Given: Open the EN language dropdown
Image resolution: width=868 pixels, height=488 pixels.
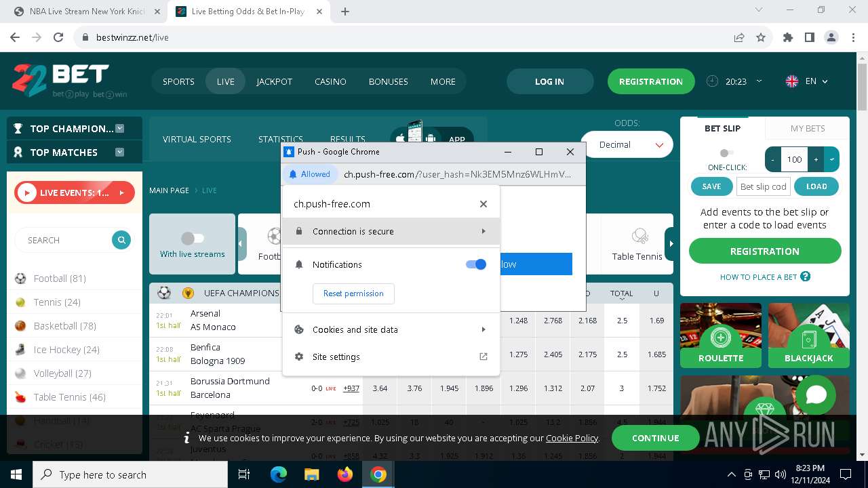Looking at the screenshot, I should pos(807,81).
